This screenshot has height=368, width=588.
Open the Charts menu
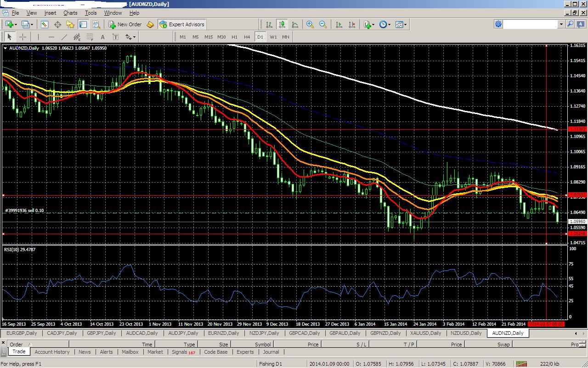[70, 13]
